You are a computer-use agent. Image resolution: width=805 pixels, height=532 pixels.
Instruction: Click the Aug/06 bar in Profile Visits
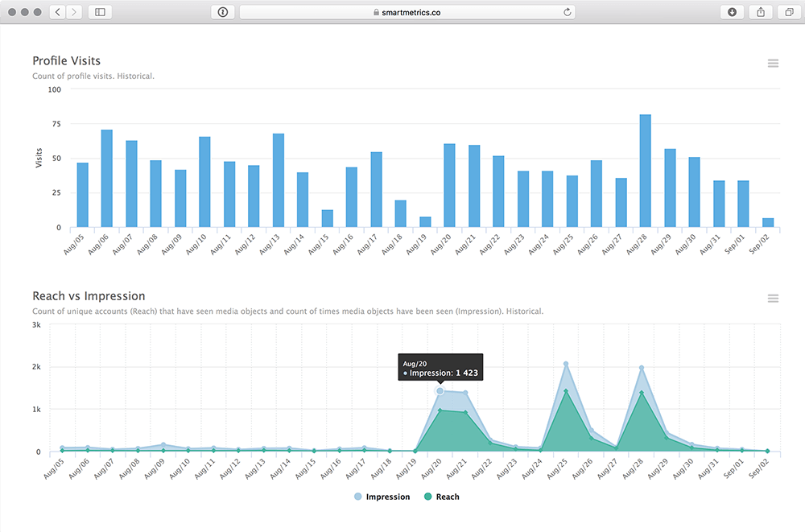point(106,179)
